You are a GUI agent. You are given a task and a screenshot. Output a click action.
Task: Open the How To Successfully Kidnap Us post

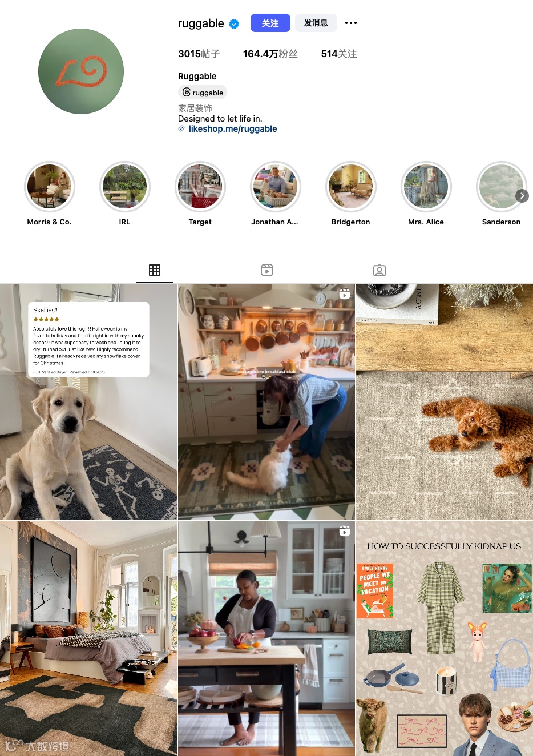[x=445, y=638]
